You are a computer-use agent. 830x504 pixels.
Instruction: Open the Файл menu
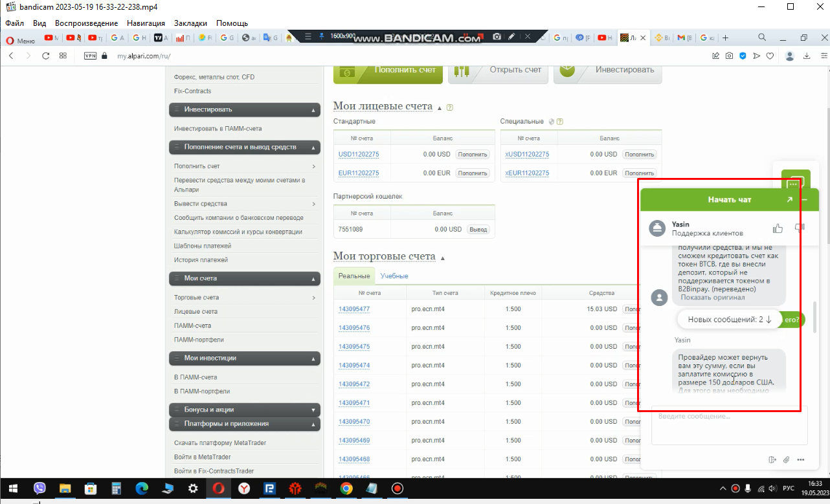(x=14, y=23)
